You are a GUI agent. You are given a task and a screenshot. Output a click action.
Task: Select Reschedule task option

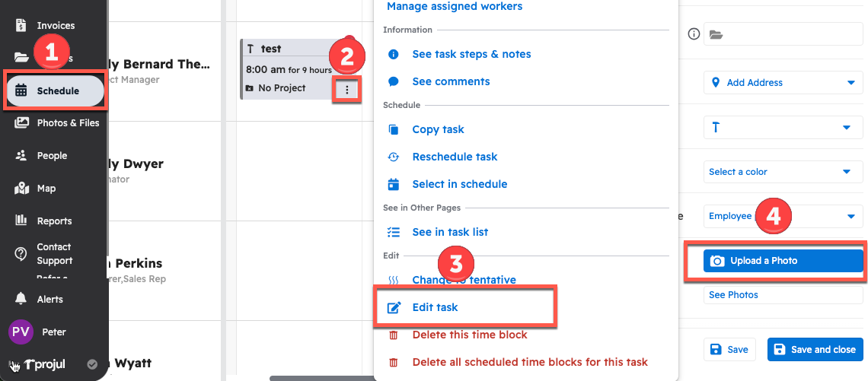click(455, 157)
